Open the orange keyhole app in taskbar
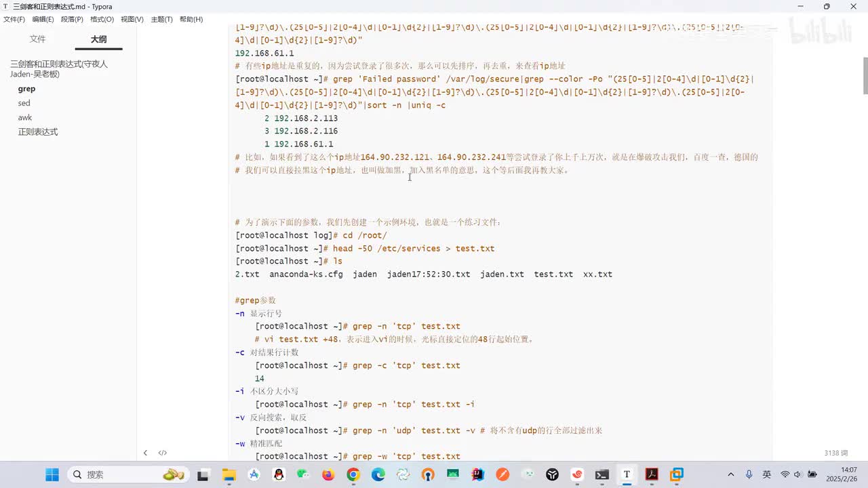868x488 pixels. tap(428, 474)
